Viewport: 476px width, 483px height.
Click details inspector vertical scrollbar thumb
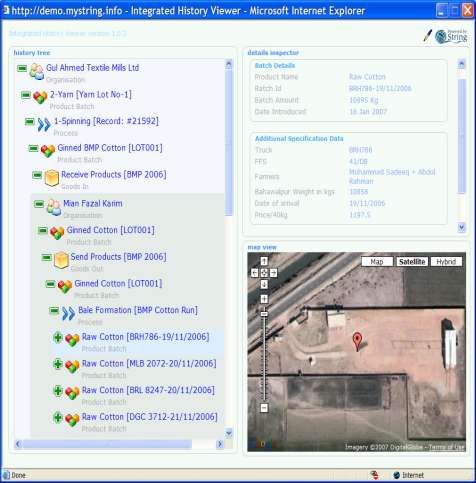461,136
